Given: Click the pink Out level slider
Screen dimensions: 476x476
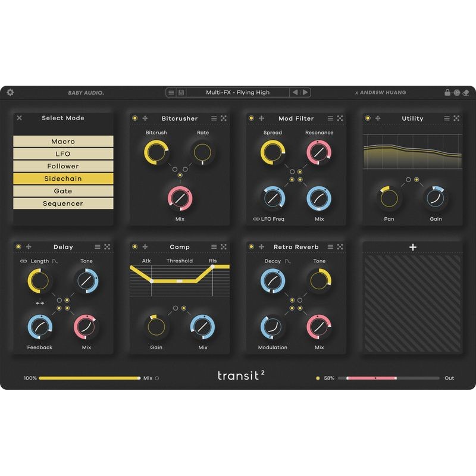Looking at the screenshot, I should (x=372, y=377).
